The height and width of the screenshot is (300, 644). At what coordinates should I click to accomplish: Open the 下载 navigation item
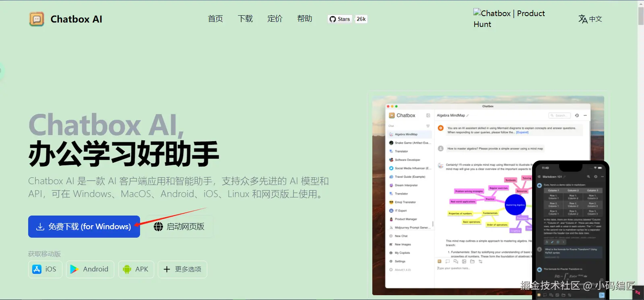(245, 18)
